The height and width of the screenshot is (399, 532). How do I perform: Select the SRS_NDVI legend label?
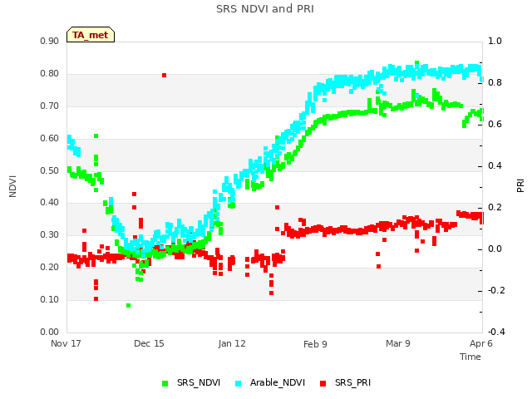tap(199, 382)
